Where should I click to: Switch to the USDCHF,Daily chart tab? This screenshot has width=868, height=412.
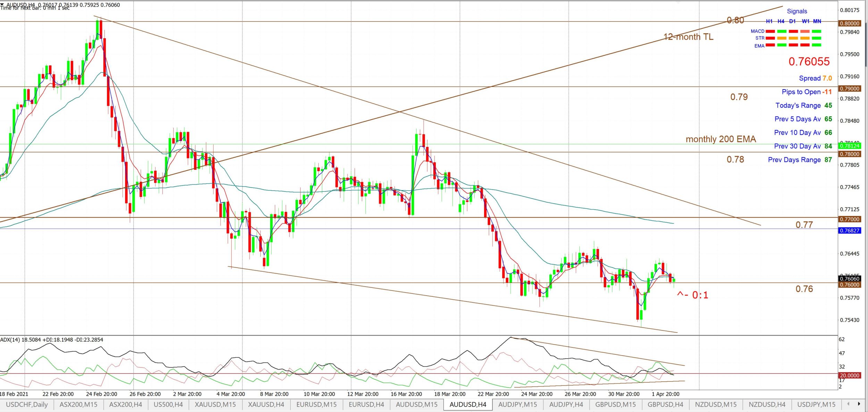point(27,404)
